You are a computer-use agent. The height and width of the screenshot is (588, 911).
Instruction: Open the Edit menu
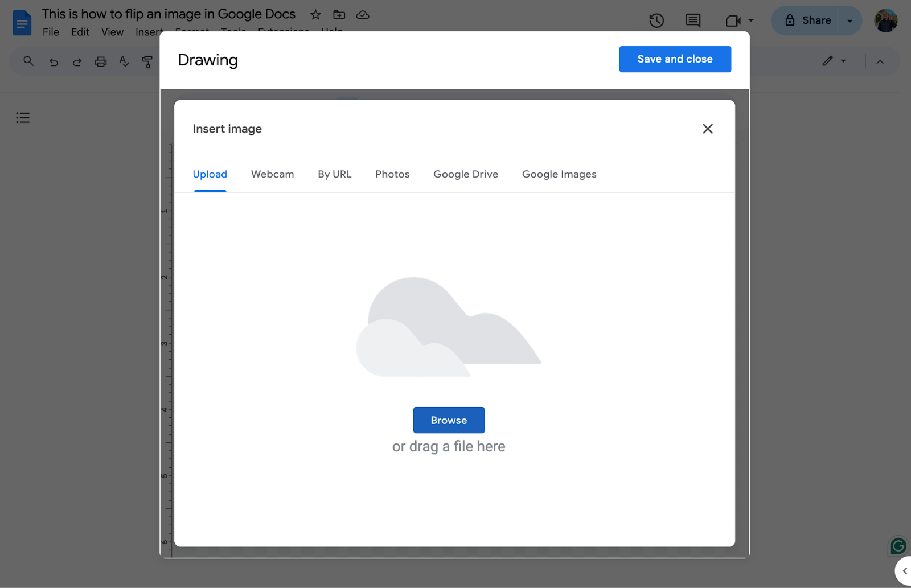80,32
